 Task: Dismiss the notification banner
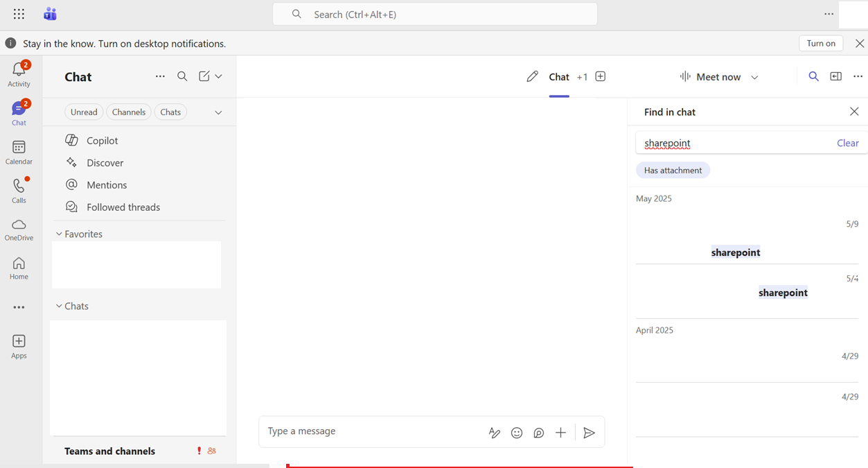click(860, 43)
